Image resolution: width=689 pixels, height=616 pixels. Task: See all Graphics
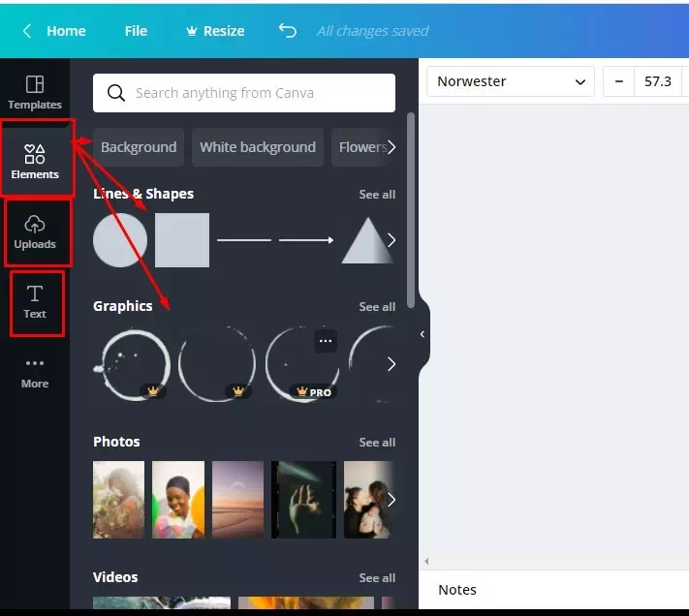(x=377, y=306)
